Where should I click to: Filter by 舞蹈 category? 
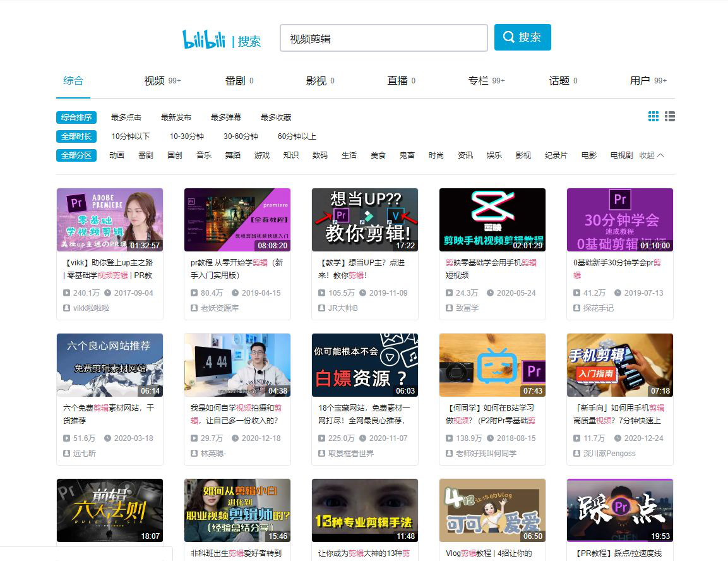click(232, 155)
